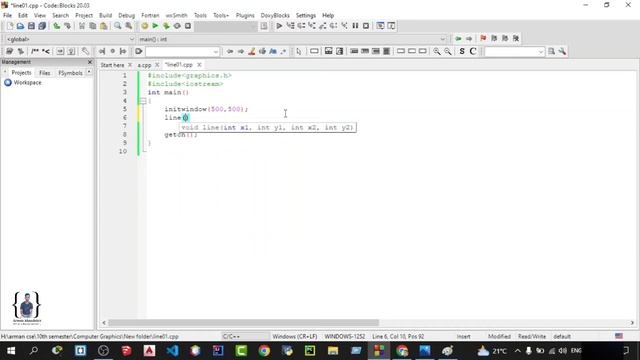Open File Explorer from the taskbar
This screenshot has width=640, height=360.
[x=333, y=351]
